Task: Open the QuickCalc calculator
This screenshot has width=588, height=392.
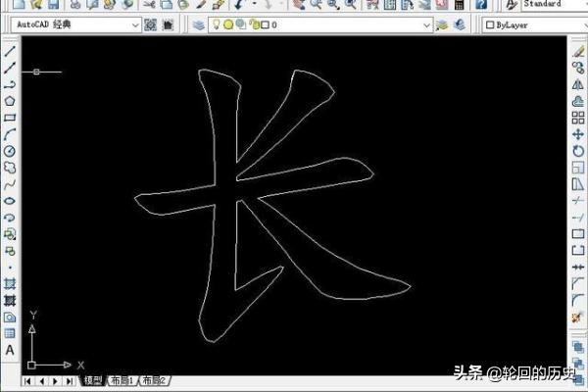Action: 459,5
